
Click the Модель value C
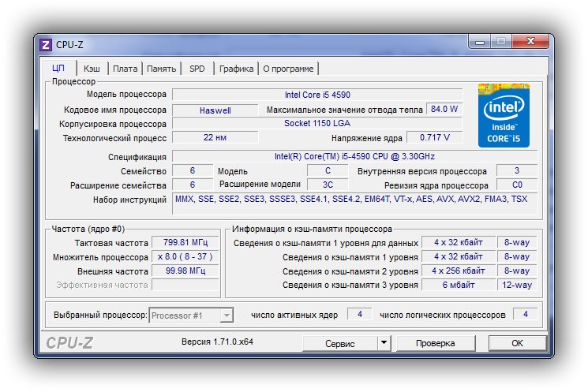point(328,170)
